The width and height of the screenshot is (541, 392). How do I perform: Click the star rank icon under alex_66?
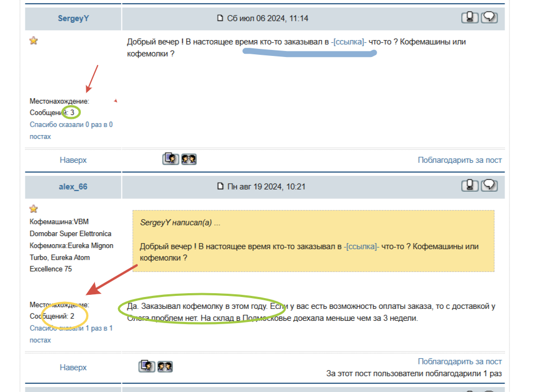coord(34,209)
